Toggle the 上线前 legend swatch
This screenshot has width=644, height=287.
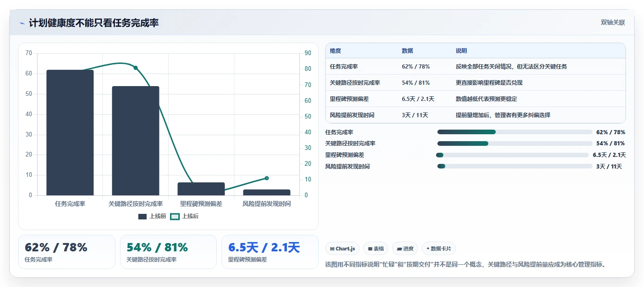tap(142, 216)
